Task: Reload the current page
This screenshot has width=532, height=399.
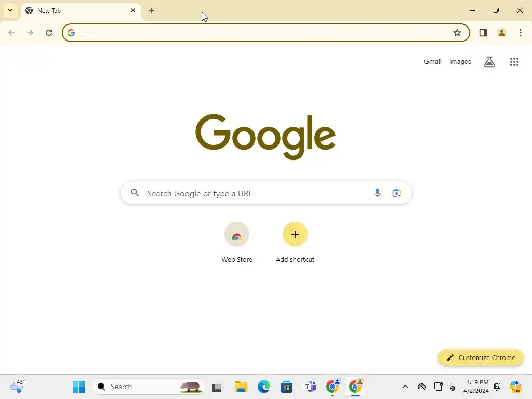Action: click(49, 33)
